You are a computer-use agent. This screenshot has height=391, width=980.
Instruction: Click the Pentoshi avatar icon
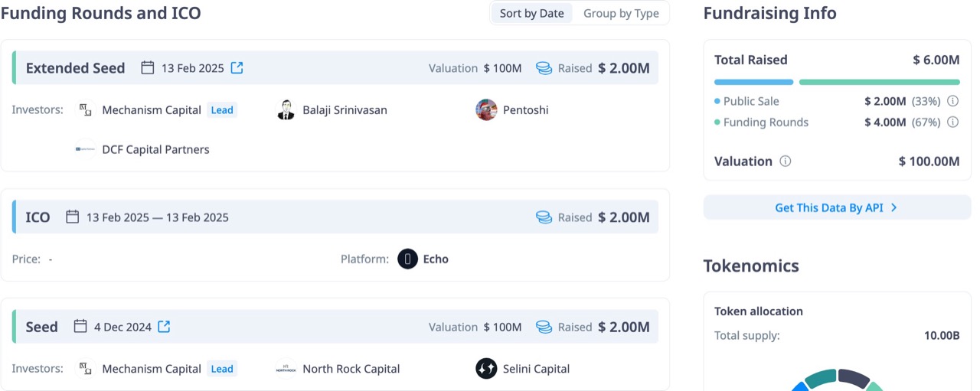coord(486,110)
